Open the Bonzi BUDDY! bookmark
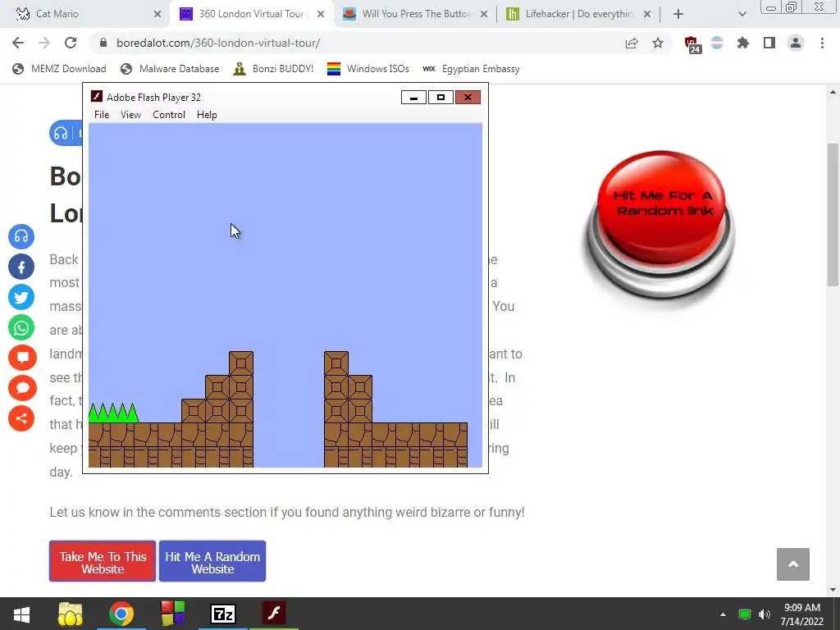 click(x=273, y=69)
